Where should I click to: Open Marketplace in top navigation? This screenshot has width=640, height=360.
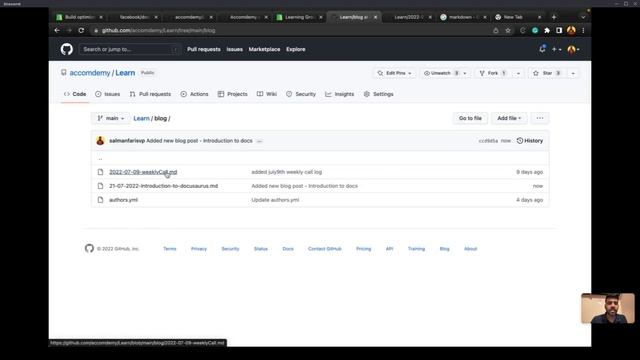[x=264, y=49]
